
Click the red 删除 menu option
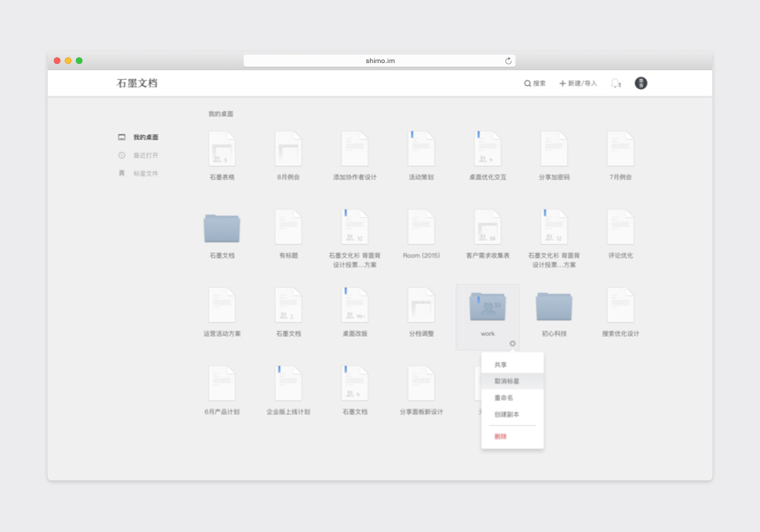point(501,437)
